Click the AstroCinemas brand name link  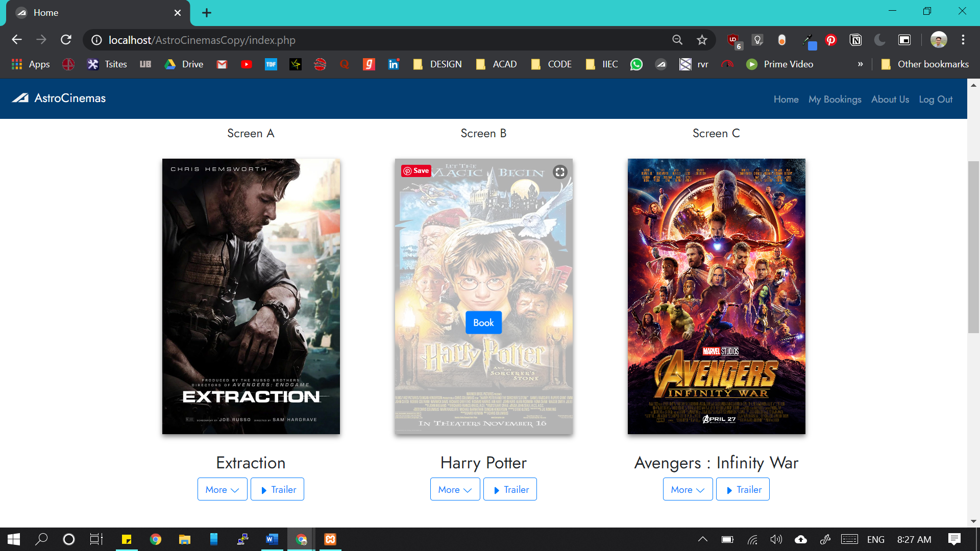70,98
